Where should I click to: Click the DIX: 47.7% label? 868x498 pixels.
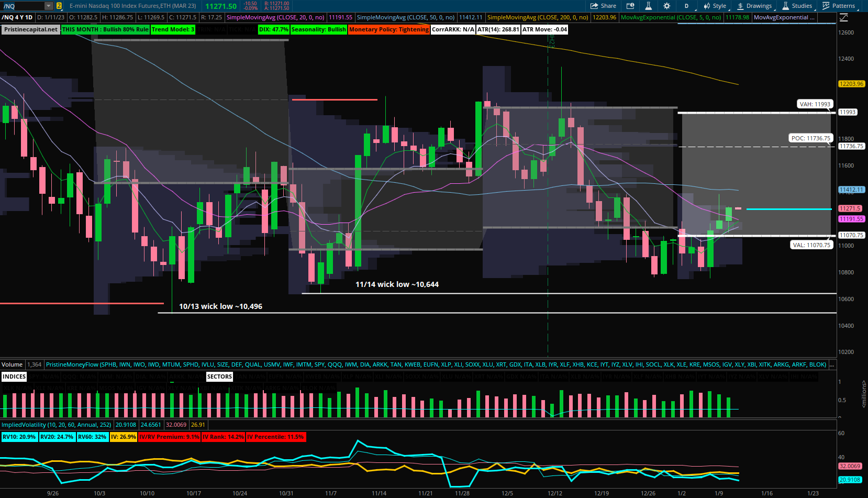coord(274,29)
